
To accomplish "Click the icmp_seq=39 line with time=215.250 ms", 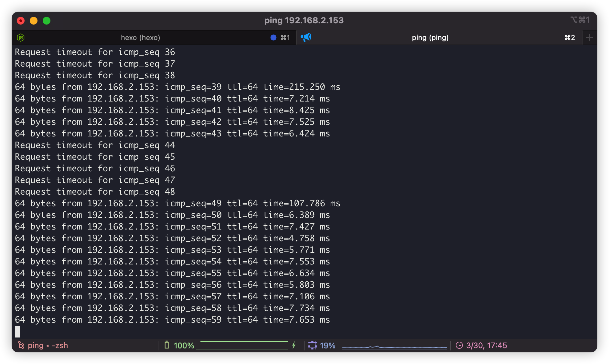I will coord(177,87).
